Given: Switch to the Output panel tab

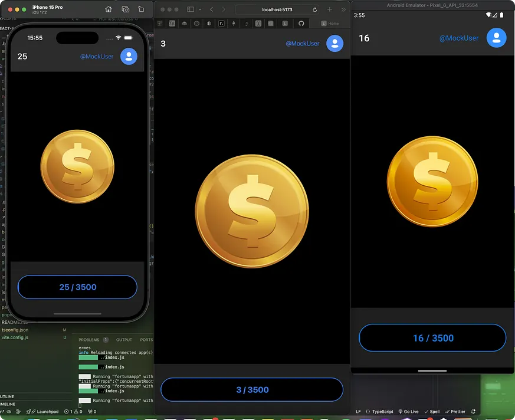Looking at the screenshot, I should [124, 340].
